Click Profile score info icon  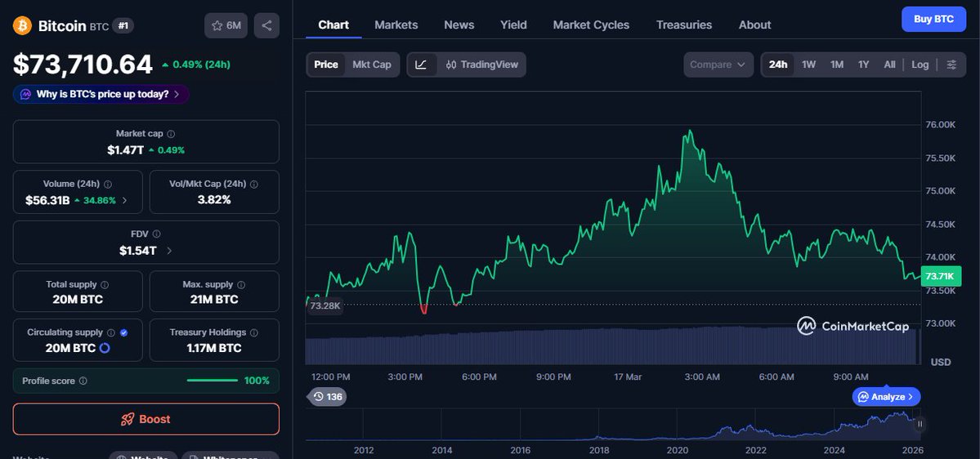(83, 381)
